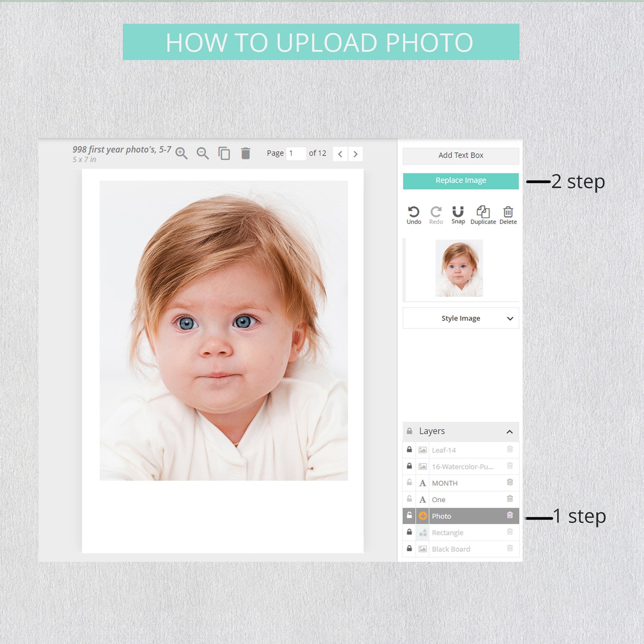Unlock the Leaf-14 layer
The height and width of the screenshot is (644, 644).
point(409,450)
